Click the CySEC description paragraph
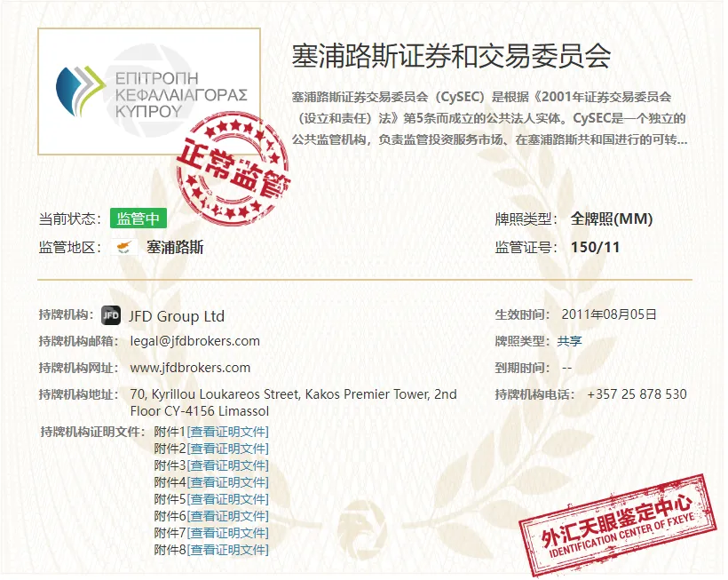 pos(490,118)
